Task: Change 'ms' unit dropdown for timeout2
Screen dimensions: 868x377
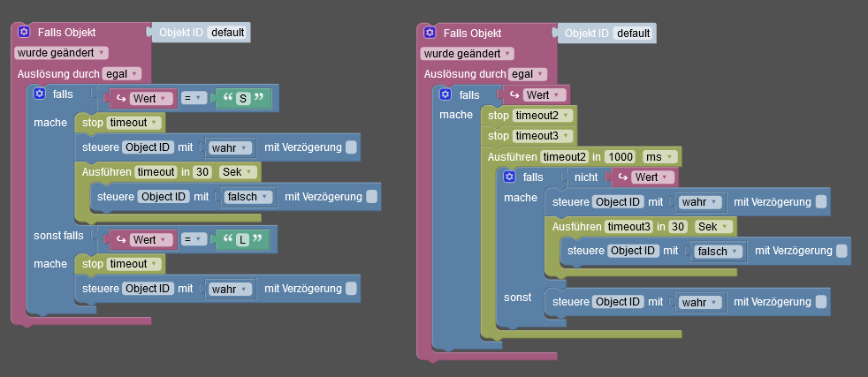Action: (658, 156)
